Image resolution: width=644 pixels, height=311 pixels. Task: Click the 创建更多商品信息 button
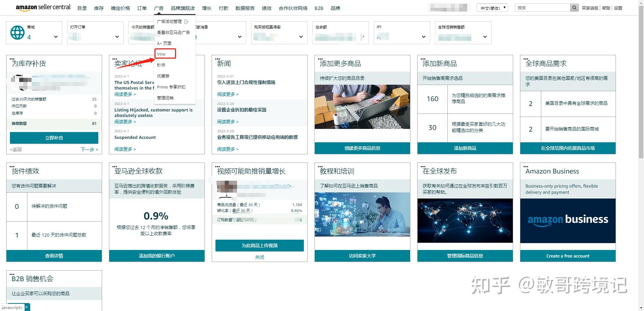click(x=362, y=148)
